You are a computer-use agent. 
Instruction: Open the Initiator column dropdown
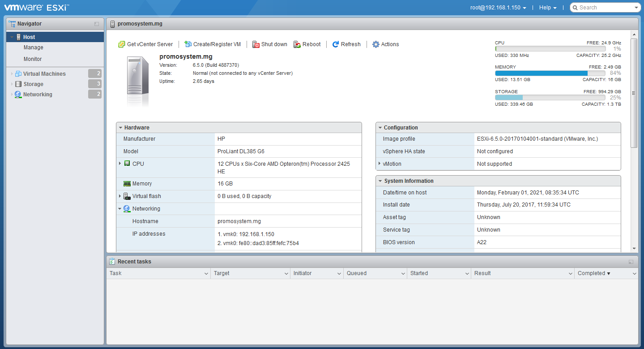[x=339, y=273]
